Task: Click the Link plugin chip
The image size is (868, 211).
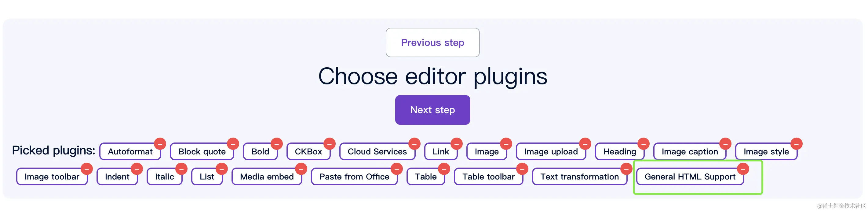Action: pyautogui.click(x=441, y=152)
